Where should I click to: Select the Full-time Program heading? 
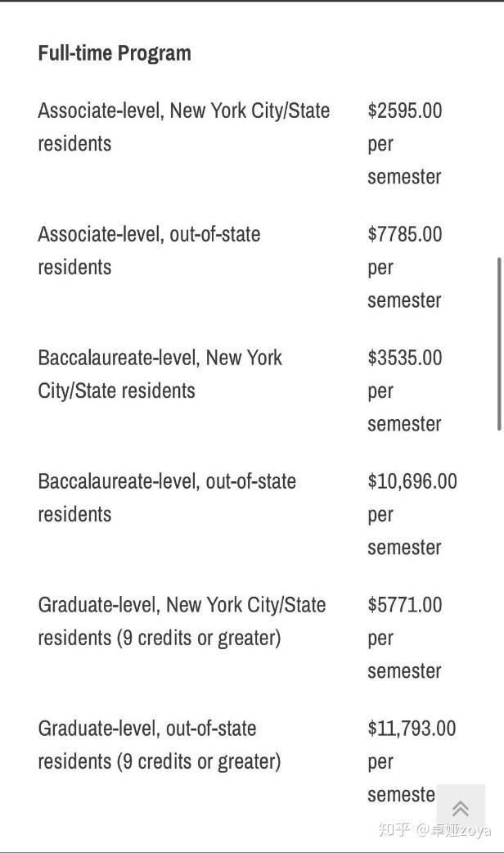tap(115, 53)
